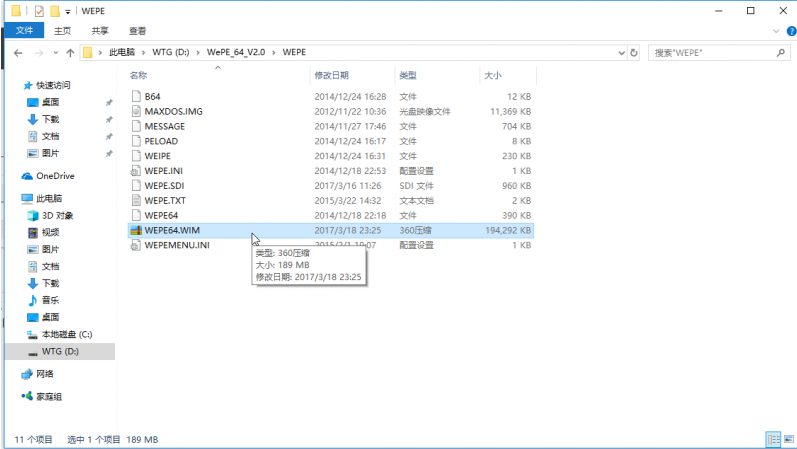Open 本地磁盘 (C:) in navigation pane
The height and width of the screenshot is (449, 797).
pyautogui.click(x=66, y=334)
